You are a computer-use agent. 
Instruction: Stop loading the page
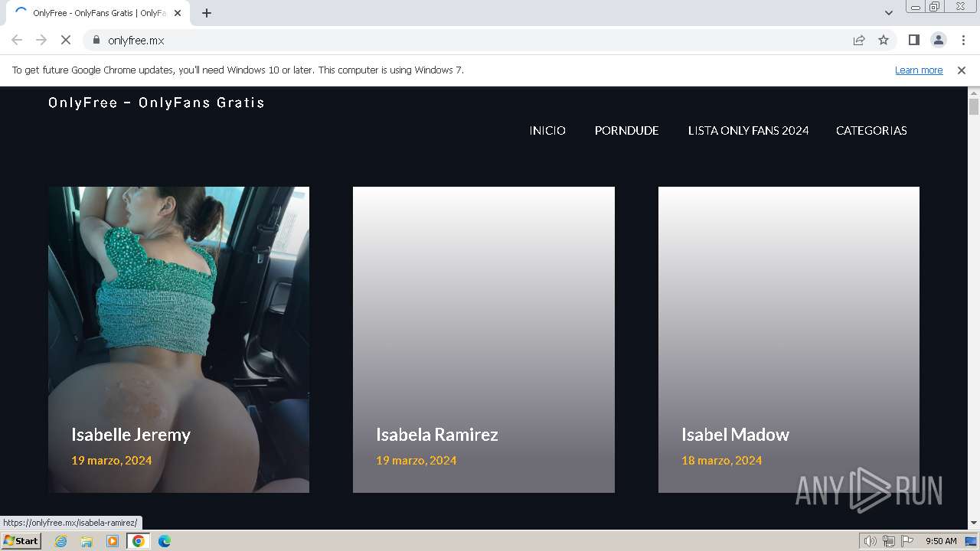click(x=66, y=40)
